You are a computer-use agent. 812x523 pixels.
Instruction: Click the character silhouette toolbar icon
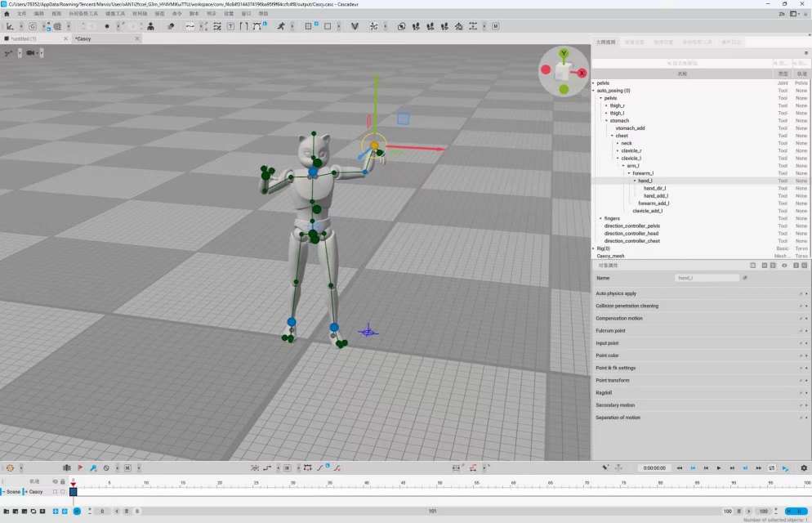pyautogui.click(x=150, y=26)
